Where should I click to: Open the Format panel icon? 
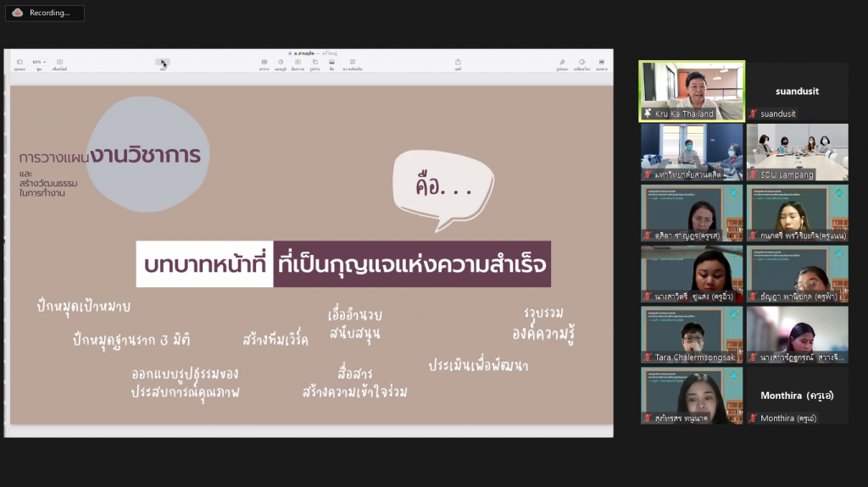pos(562,63)
